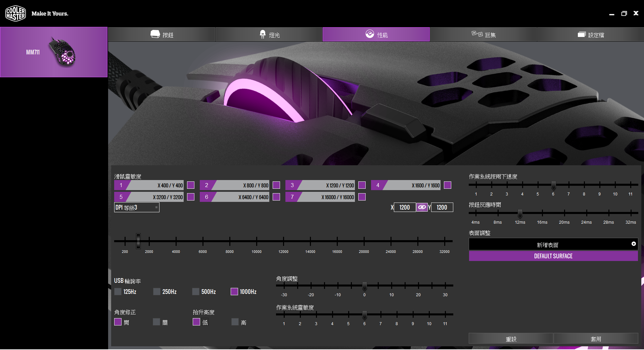Click the gauge icon on the 性能 tab
644x350 pixels.
370,34
